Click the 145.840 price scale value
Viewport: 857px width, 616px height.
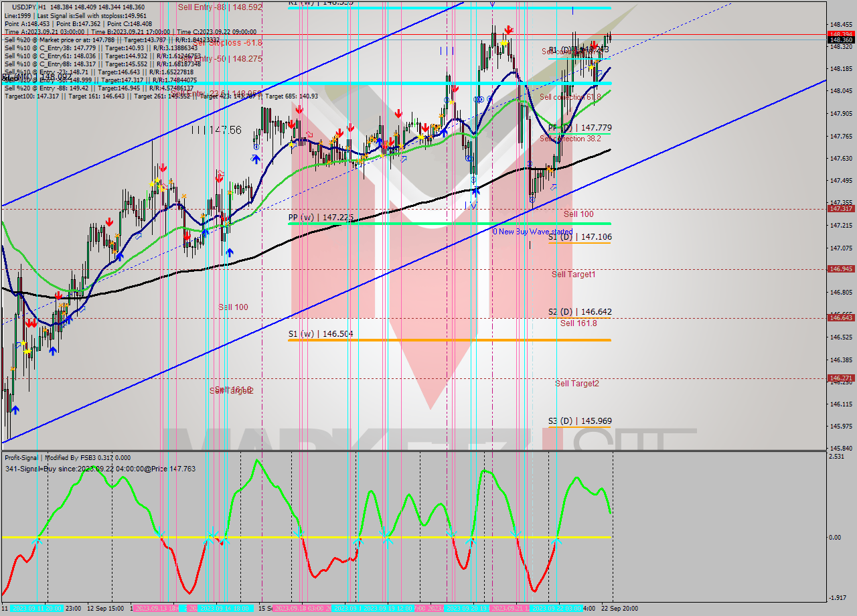click(x=841, y=448)
